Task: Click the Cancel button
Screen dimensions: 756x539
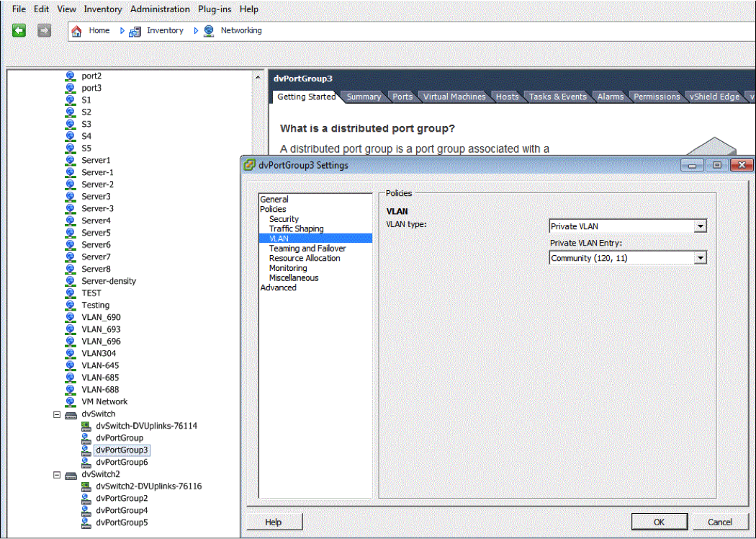Action: 719,522
